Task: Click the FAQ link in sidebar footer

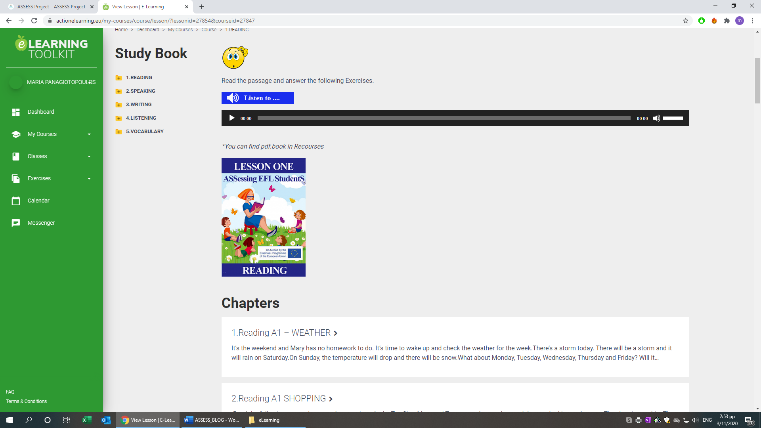Action: [x=10, y=392]
